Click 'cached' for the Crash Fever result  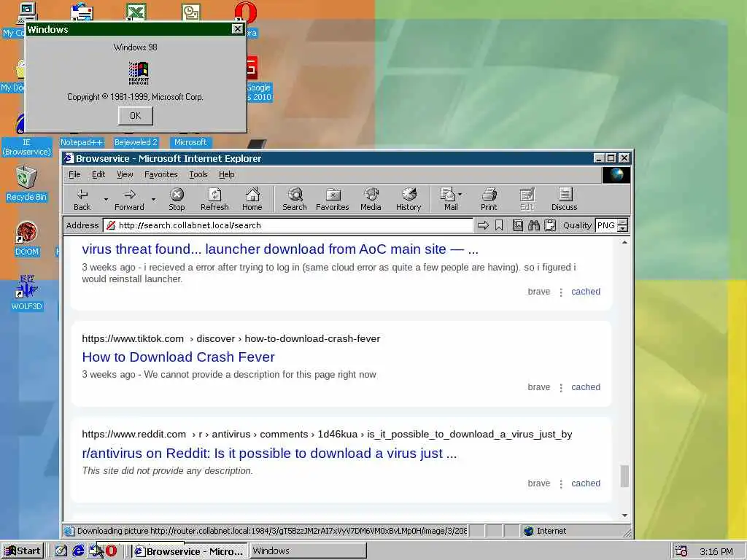(586, 387)
